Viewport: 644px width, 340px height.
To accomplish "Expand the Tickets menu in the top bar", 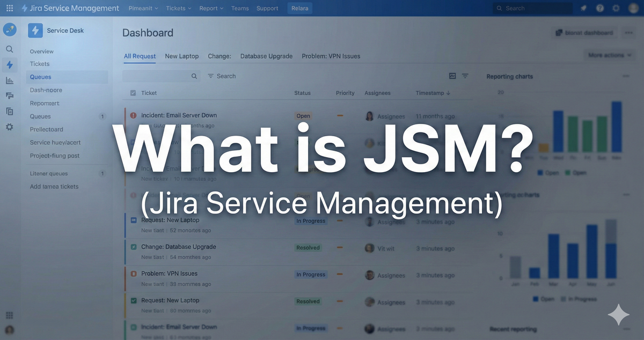I will click(178, 8).
